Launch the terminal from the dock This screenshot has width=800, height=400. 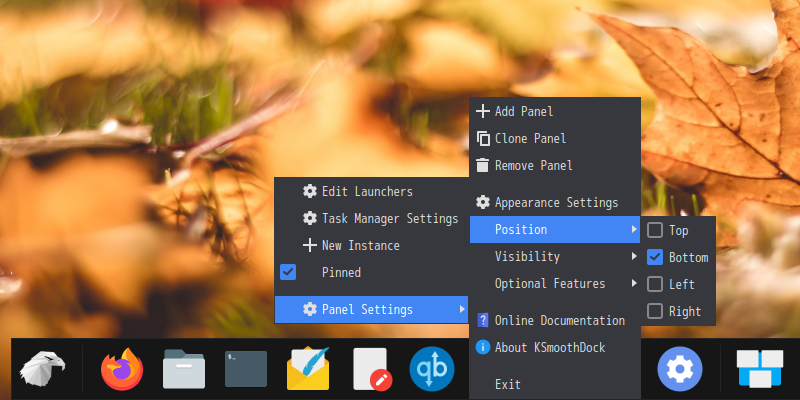(x=246, y=369)
